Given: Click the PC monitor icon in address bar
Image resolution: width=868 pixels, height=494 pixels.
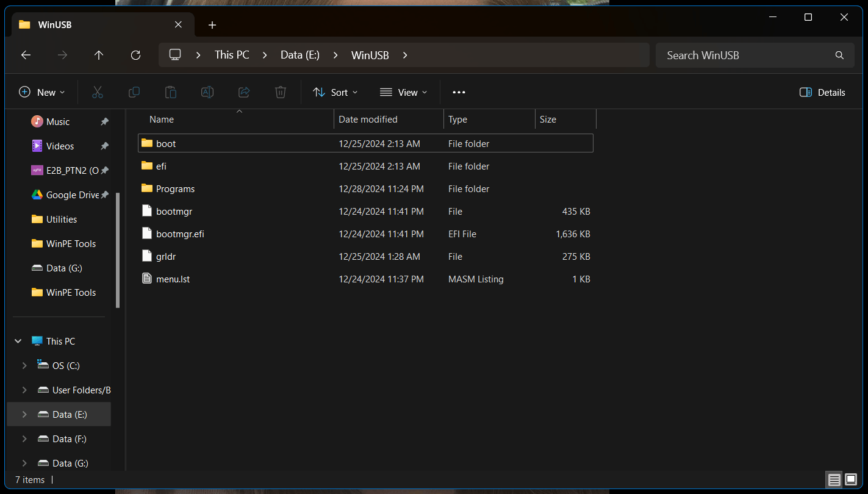Looking at the screenshot, I should click(176, 55).
